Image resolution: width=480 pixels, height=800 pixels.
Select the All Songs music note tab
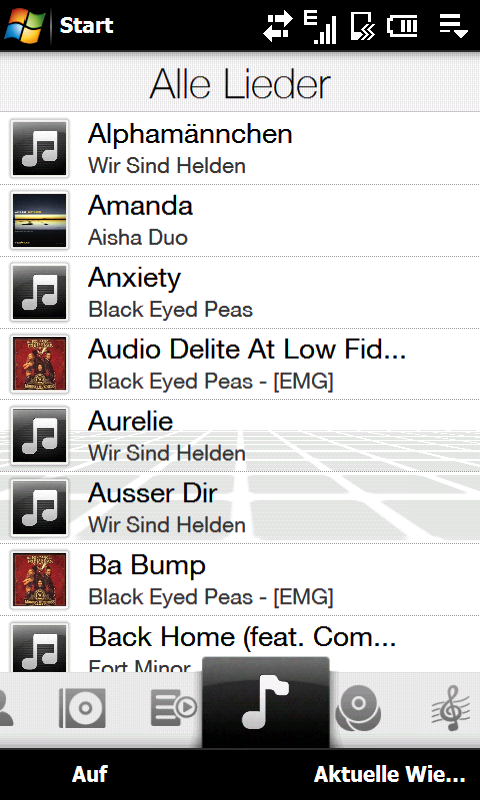[x=266, y=702]
